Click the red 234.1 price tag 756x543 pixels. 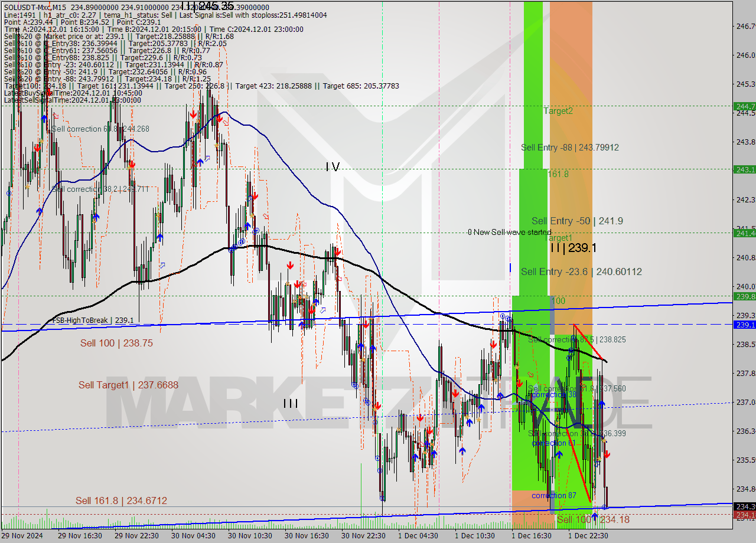744,515
